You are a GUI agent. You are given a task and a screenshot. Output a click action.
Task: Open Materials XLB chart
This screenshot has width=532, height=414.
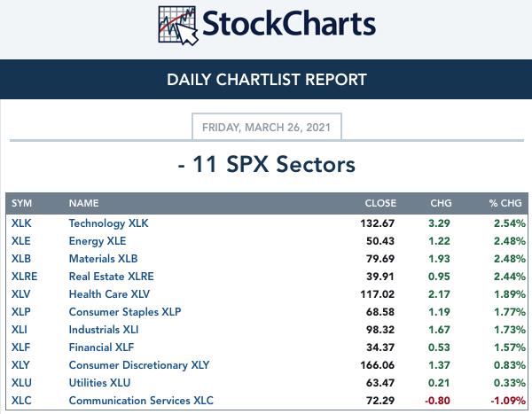point(103,259)
